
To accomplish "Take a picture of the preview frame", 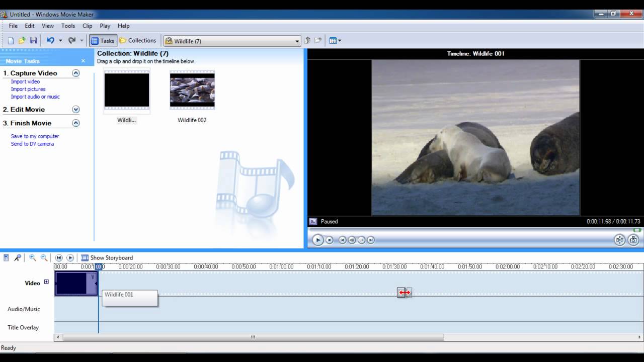I will click(x=633, y=240).
